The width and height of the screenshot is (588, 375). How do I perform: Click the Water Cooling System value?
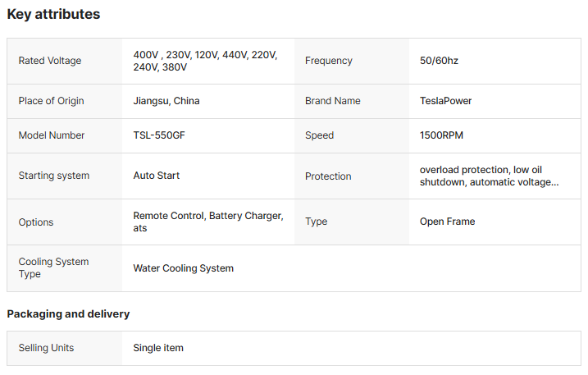point(184,268)
